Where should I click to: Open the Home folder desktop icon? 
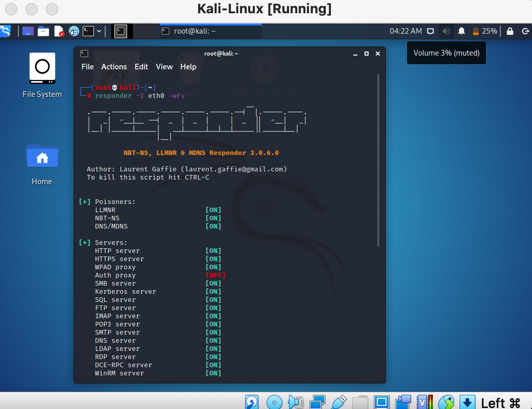click(42, 165)
